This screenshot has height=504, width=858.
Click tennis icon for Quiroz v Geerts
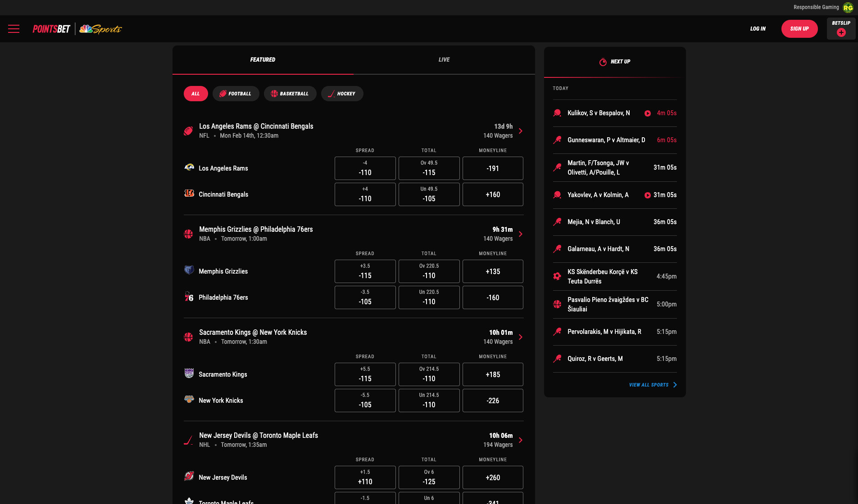[x=557, y=359]
